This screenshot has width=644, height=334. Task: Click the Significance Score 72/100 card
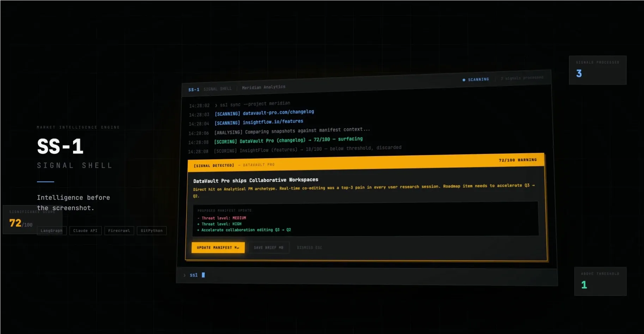32,220
